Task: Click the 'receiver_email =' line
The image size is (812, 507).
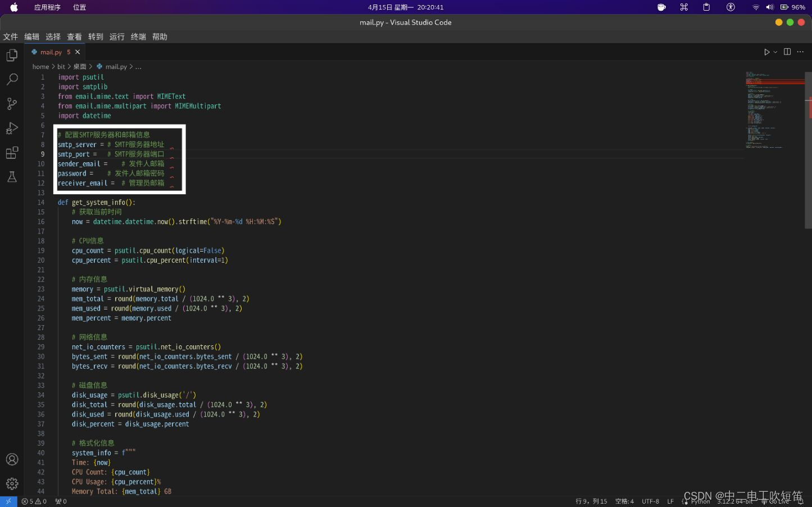Action: [111, 183]
